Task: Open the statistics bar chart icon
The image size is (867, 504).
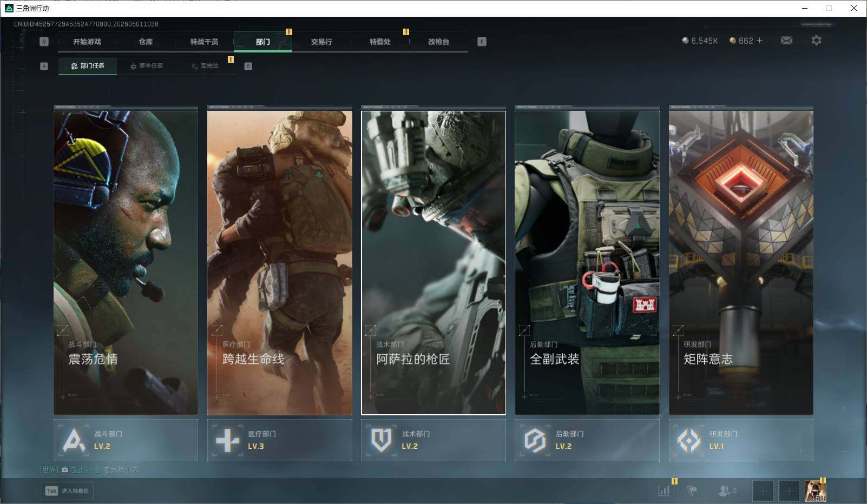Action: (x=664, y=490)
